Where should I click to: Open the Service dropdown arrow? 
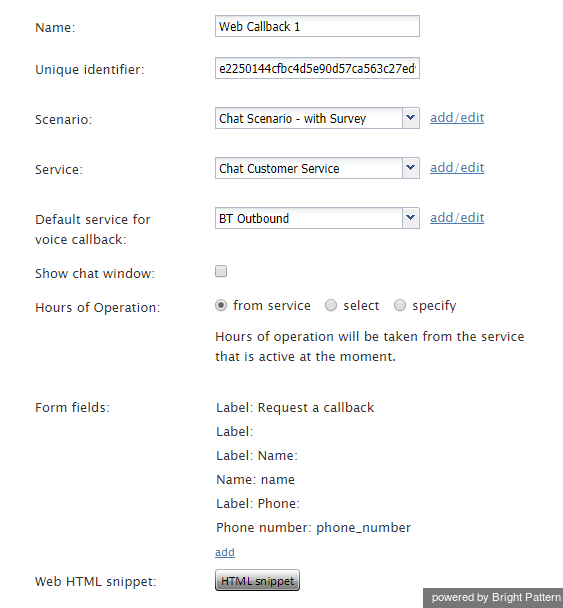click(411, 168)
